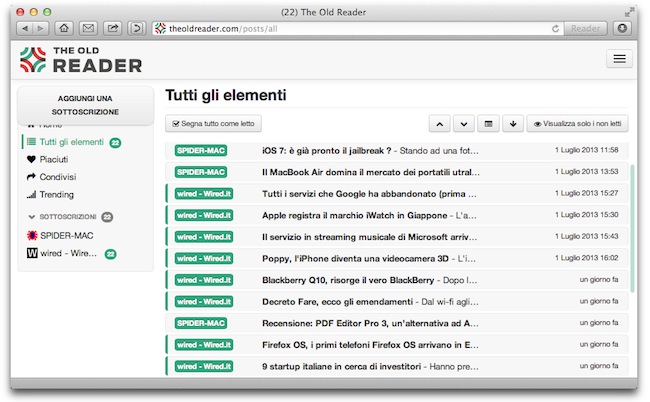Viewport: 650px width, 402px height.
Task: Toggle Visualizza solo i non letti
Action: [577, 124]
